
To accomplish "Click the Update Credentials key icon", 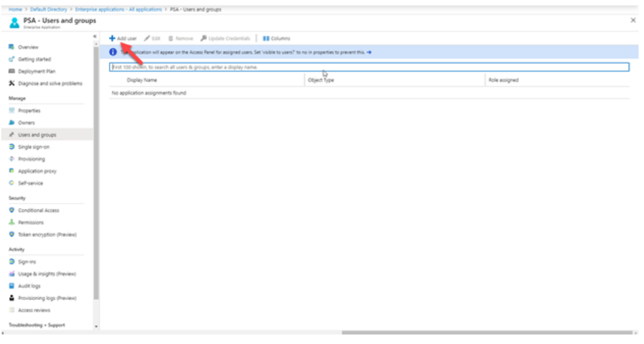I will pos(204,38).
